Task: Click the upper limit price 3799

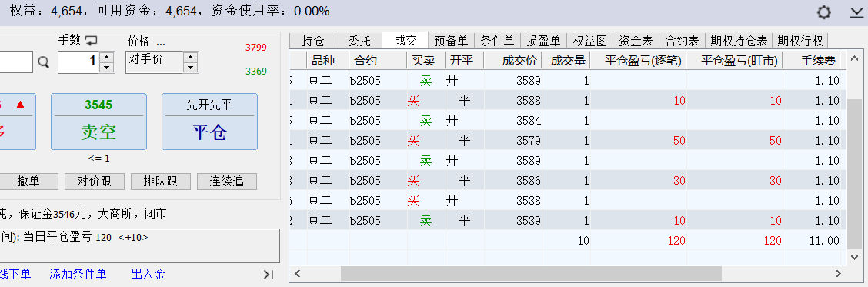Action: tap(255, 48)
